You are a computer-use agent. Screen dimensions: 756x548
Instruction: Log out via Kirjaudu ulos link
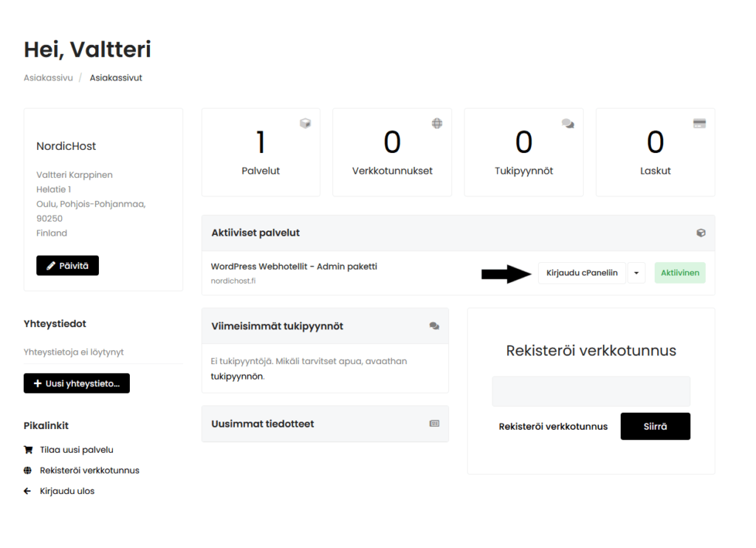tap(67, 490)
